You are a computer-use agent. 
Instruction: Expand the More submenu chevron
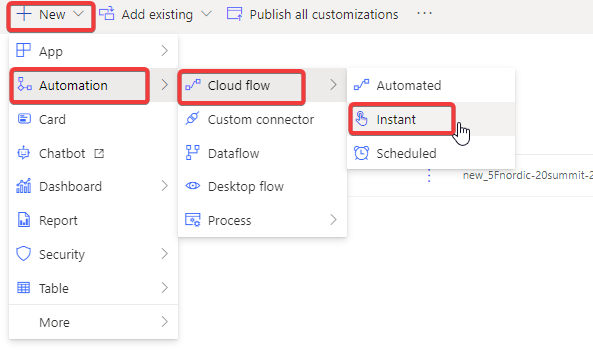tap(164, 322)
